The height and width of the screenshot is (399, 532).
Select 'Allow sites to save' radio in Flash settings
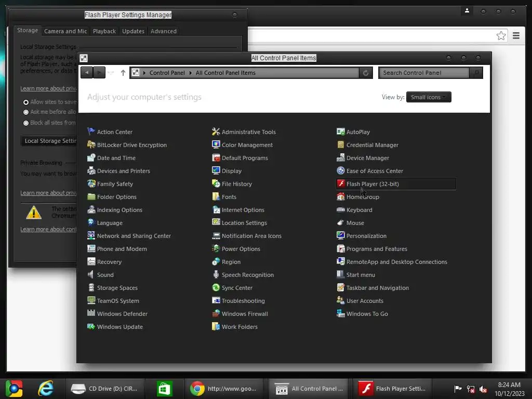click(x=26, y=102)
